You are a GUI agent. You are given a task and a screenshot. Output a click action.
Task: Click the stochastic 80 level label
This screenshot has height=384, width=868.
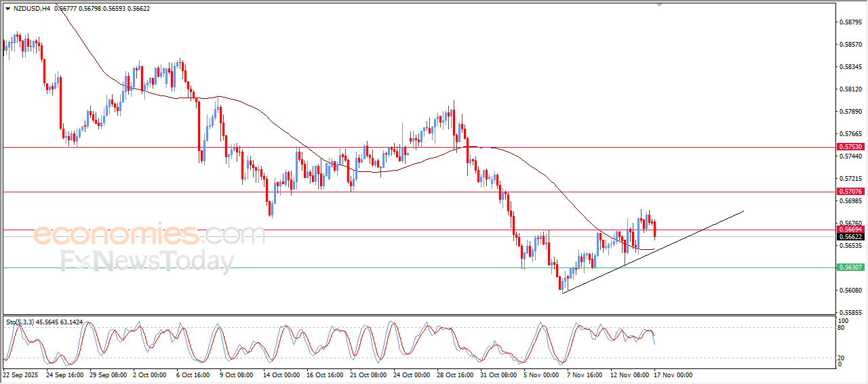[842, 328]
